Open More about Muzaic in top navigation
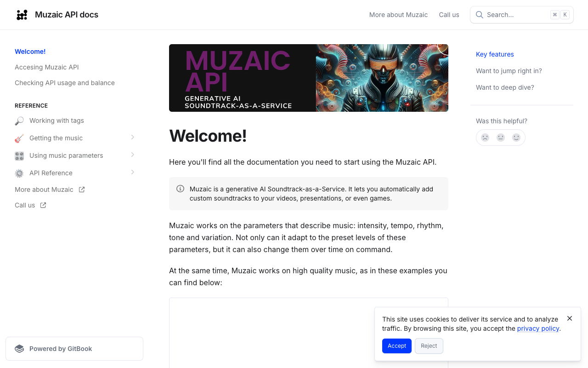The width and height of the screenshot is (588, 368). (x=398, y=15)
